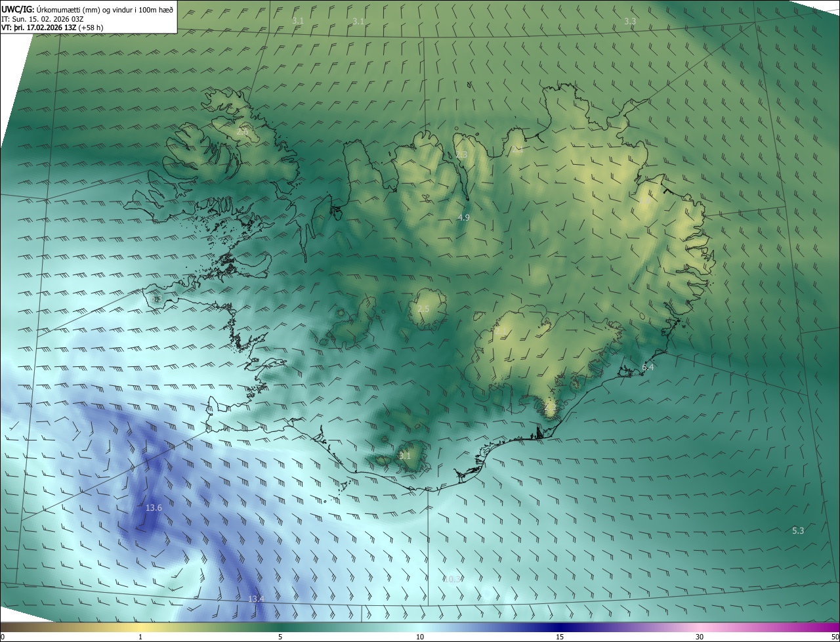This screenshot has width=840, height=642.
Task: Click the "3.1" value on Mýrdalsjökull glacier
Action: click(405, 456)
